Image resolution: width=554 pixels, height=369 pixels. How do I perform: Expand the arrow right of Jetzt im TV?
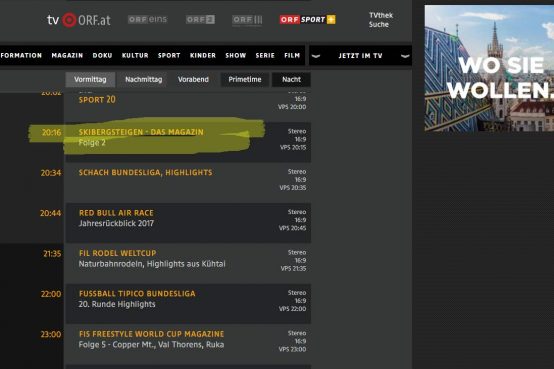(405, 56)
